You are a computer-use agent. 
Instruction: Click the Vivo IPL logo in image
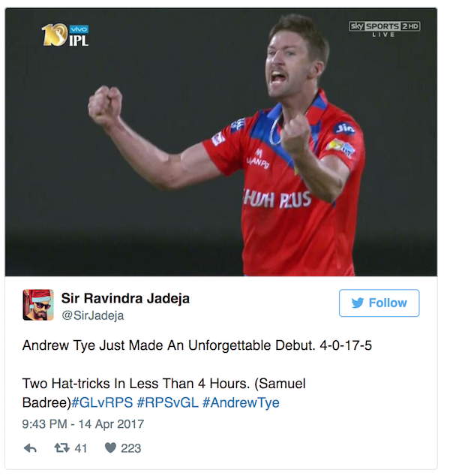[65, 35]
